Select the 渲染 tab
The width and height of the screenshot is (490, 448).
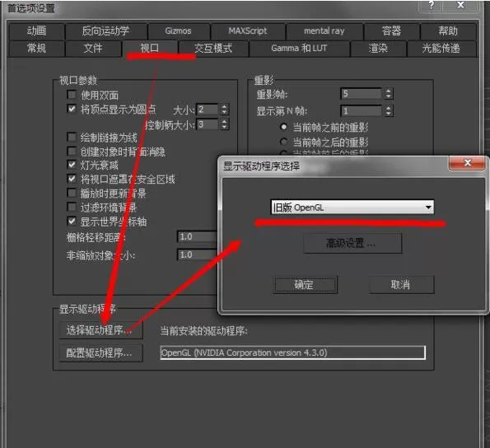point(378,48)
